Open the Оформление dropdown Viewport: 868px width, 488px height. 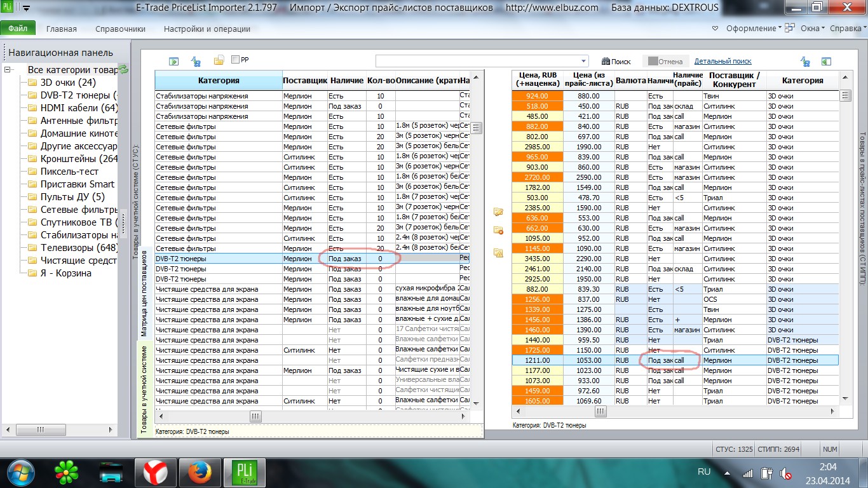[x=754, y=29]
